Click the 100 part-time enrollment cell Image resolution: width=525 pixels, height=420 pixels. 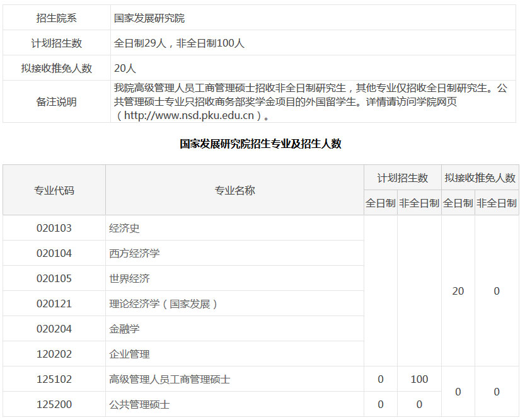click(x=418, y=379)
